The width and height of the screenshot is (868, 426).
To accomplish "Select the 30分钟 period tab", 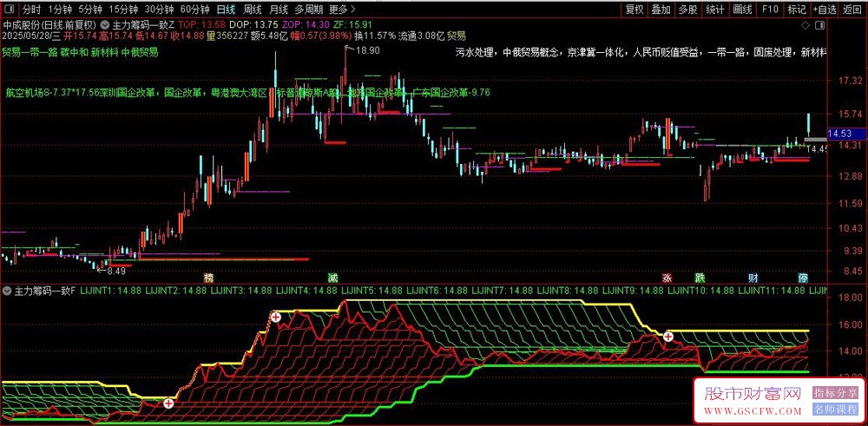I will 159,10.
